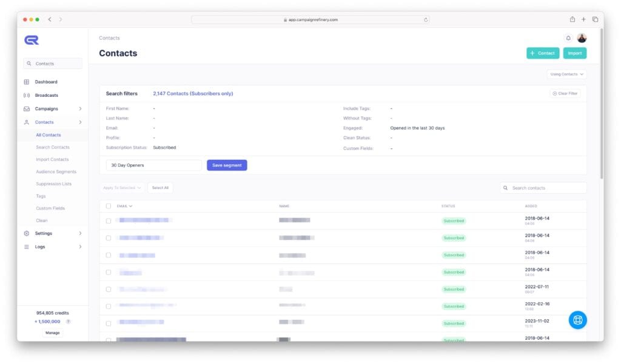This screenshot has width=621, height=364.
Task: Open the Apply To Selected dropdown
Action: [x=122, y=188]
